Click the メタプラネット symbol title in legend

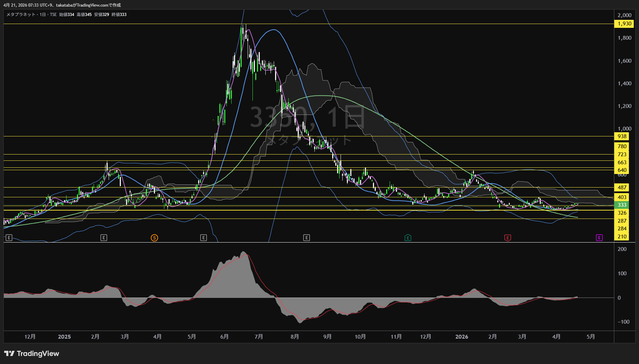[21, 15]
